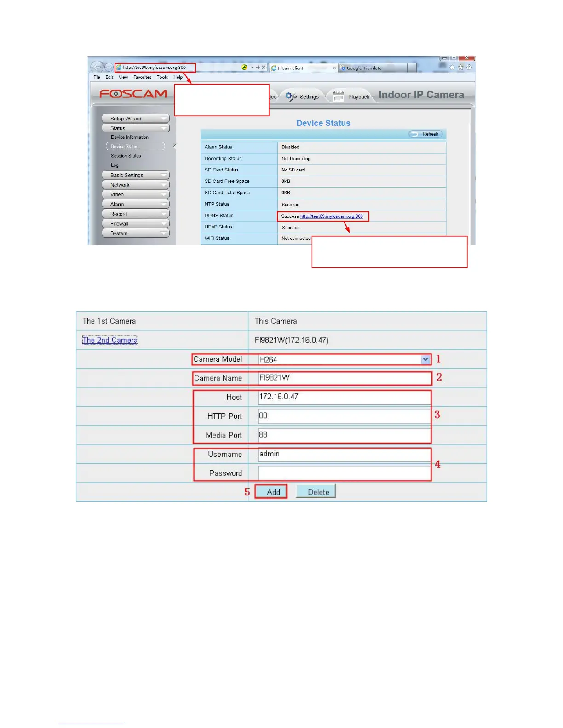Screen dimensions: 563x728
Task: Click the 'NTP Status' row label
Action: 217,204
